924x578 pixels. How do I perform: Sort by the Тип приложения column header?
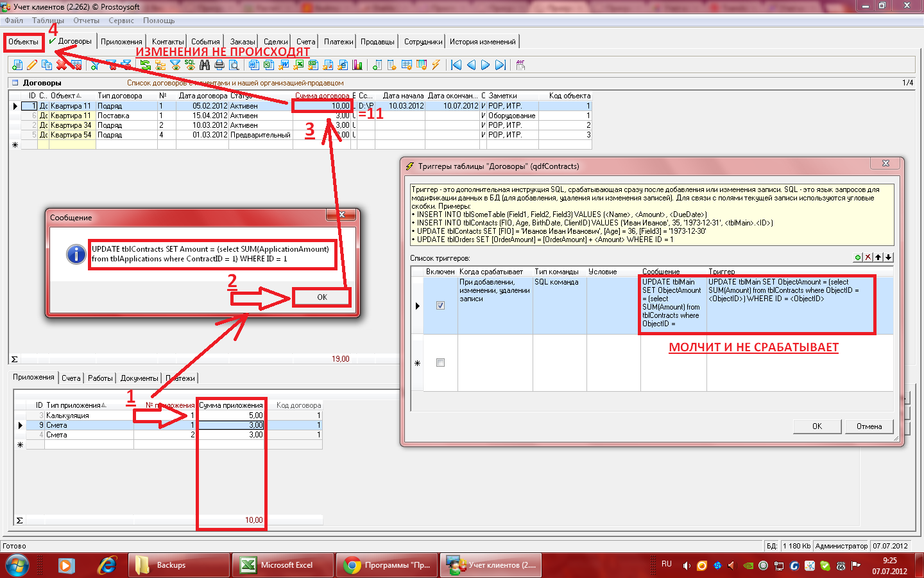click(x=89, y=405)
